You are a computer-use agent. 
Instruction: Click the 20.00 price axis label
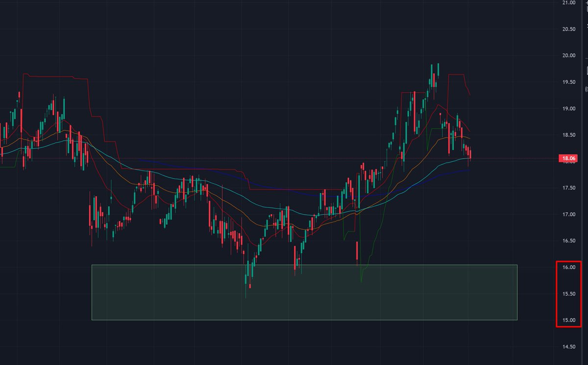pos(568,56)
